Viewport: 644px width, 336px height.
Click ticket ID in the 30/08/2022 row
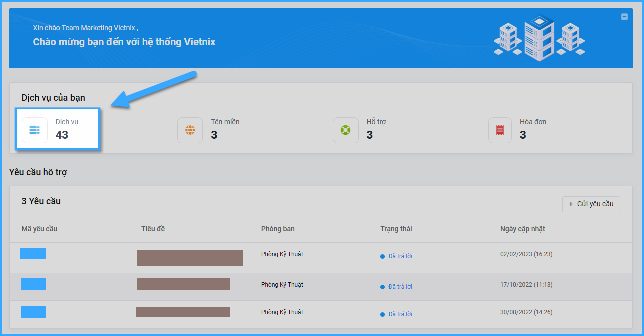click(x=33, y=312)
